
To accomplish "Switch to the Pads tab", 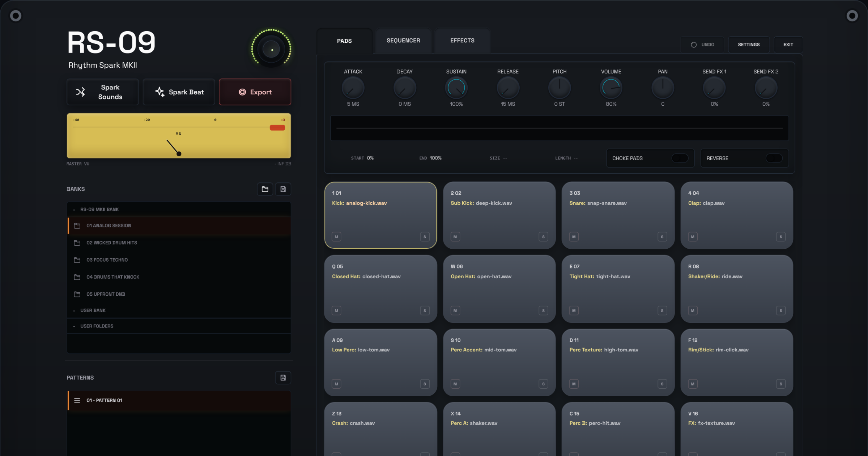I will [x=344, y=41].
